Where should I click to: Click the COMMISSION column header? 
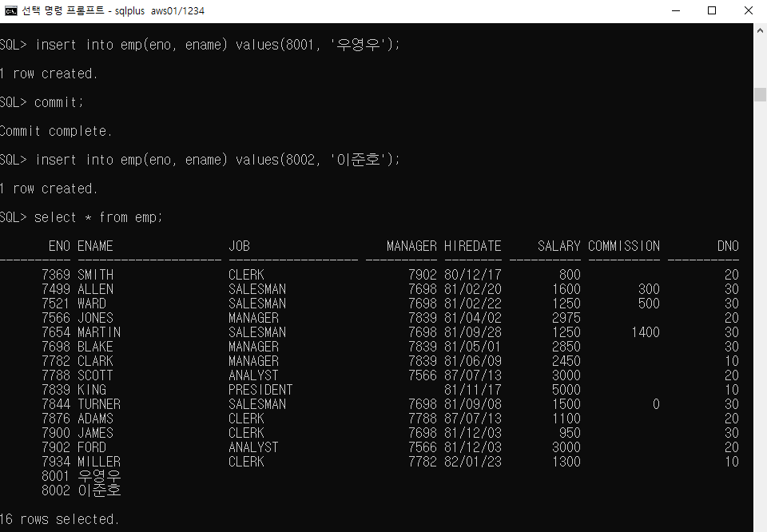(624, 246)
